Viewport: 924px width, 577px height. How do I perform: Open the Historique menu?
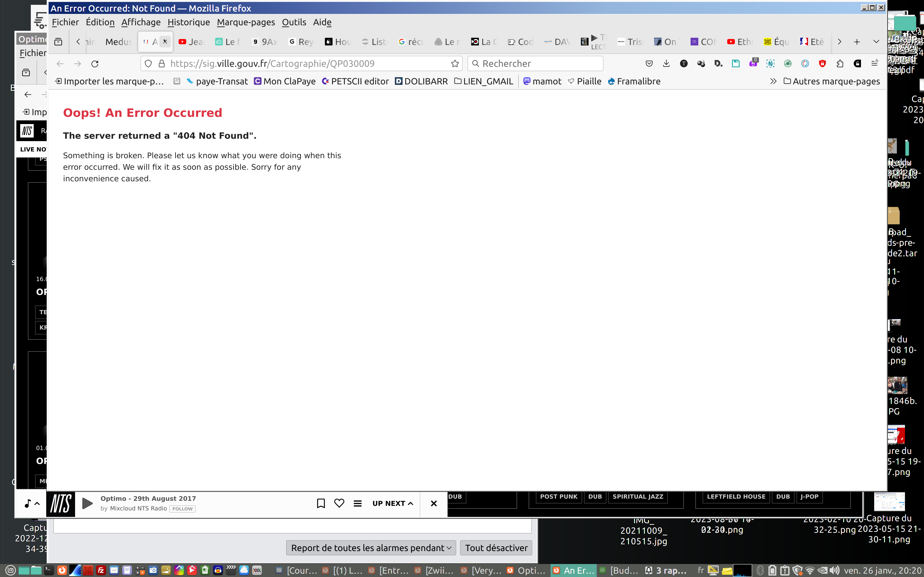click(x=189, y=22)
